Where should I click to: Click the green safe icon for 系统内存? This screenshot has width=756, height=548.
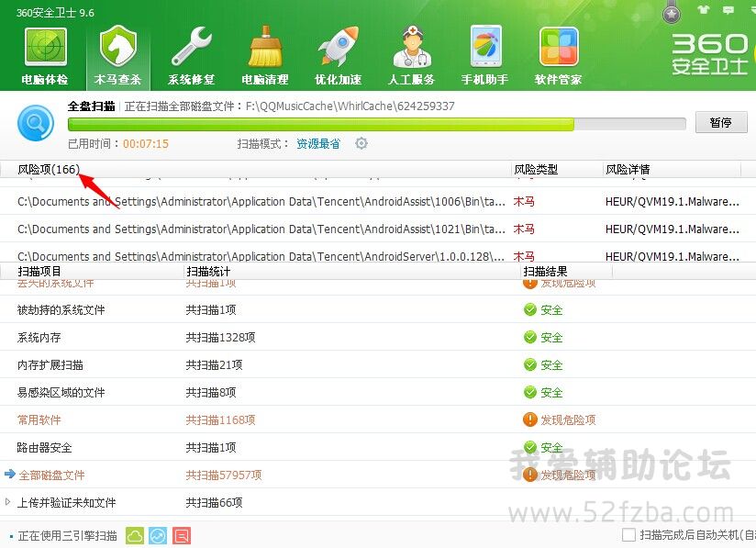click(530, 337)
